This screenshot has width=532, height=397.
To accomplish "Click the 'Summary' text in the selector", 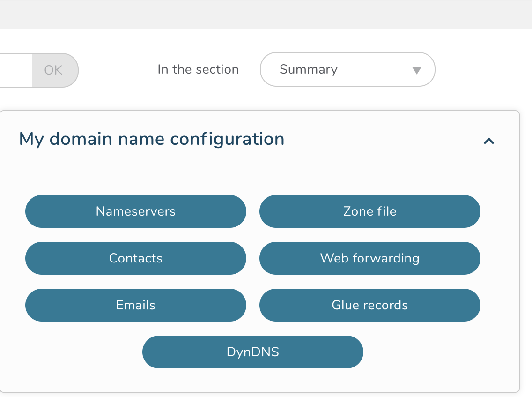I will [308, 69].
